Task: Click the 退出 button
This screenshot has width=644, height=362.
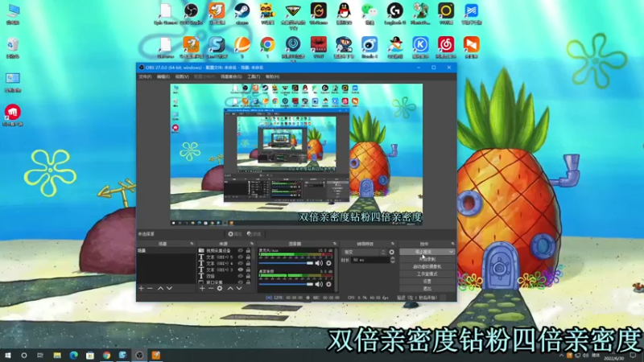Action: 427,289
